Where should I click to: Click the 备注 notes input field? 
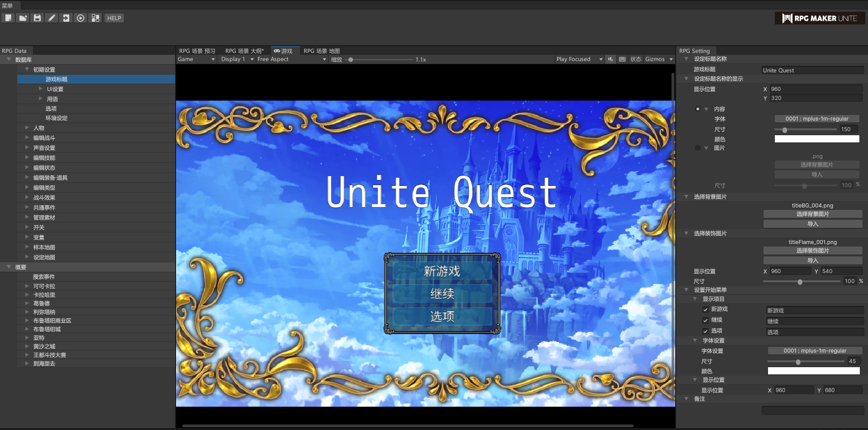click(813, 411)
